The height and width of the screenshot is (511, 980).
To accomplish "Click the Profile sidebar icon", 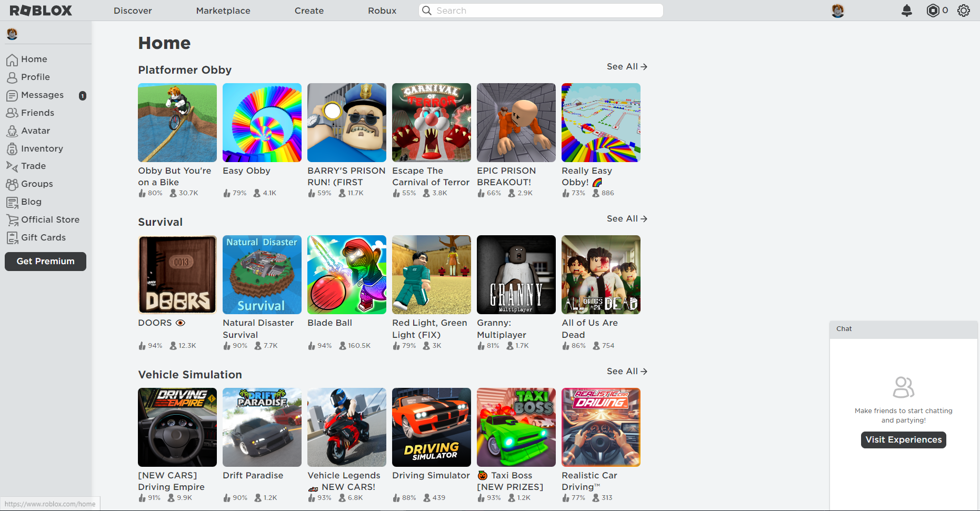I will pos(12,77).
